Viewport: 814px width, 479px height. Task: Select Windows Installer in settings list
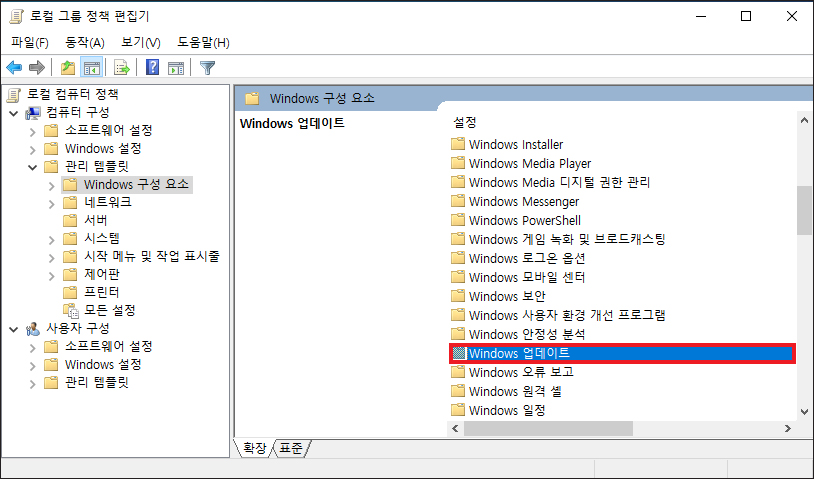[516, 144]
